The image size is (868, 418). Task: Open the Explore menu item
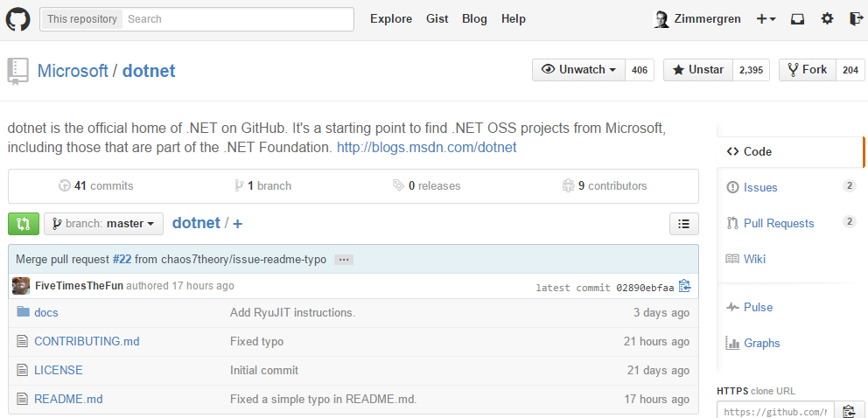(391, 19)
